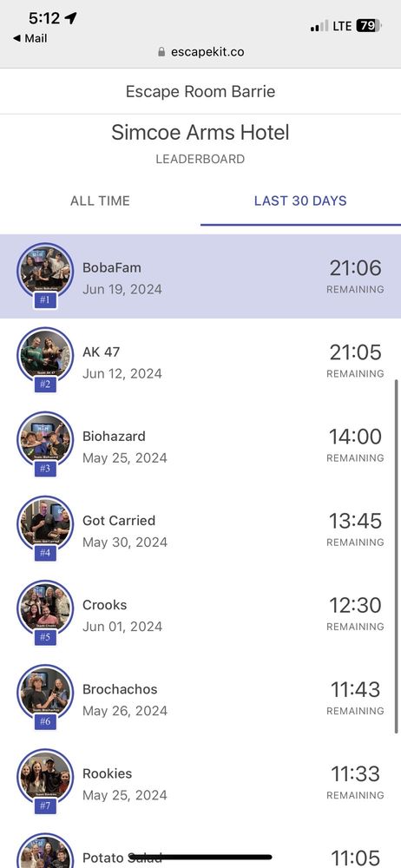
Task: Tap the BobaFam team photo thumbnail
Action: [x=45, y=271]
